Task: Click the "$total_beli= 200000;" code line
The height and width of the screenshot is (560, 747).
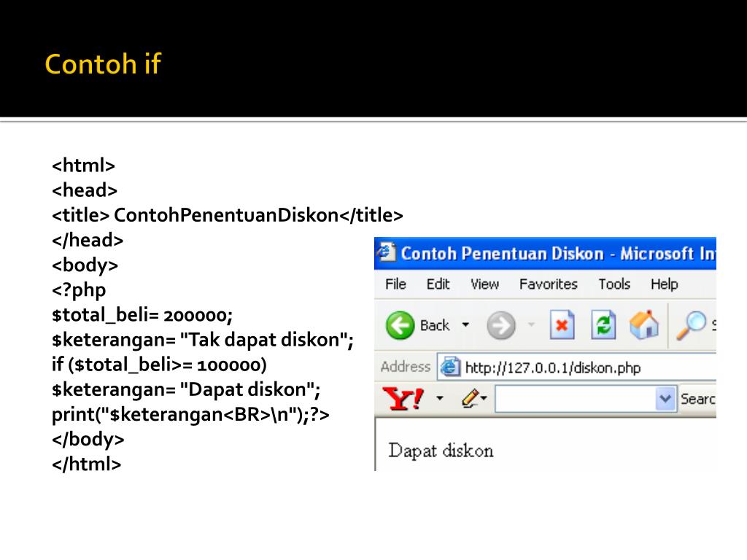Action: pyautogui.click(x=142, y=315)
